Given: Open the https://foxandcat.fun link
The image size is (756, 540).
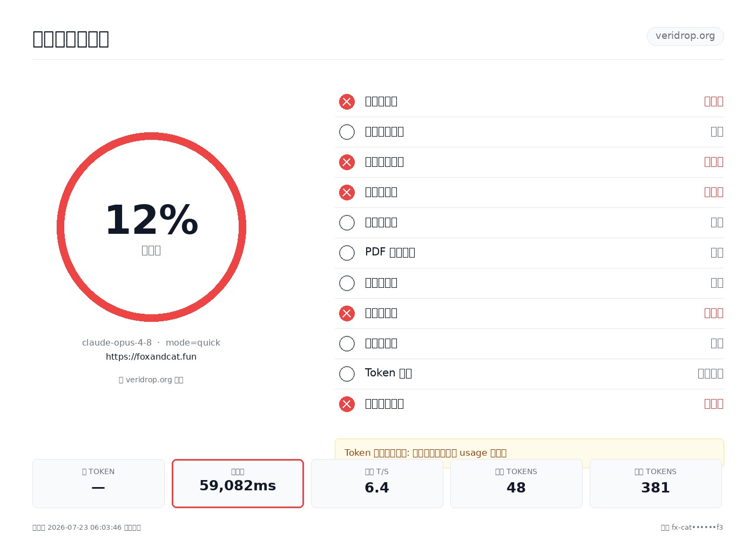Looking at the screenshot, I should (151, 356).
